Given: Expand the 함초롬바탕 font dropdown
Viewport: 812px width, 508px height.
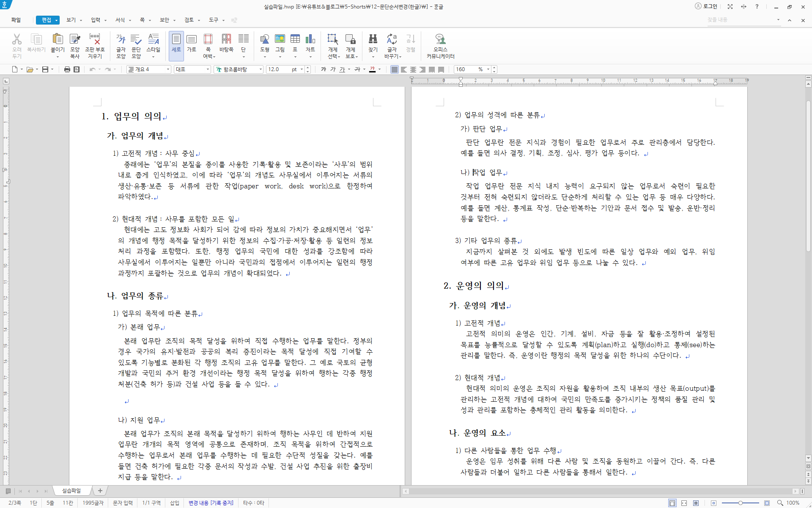Looking at the screenshot, I should [x=261, y=69].
